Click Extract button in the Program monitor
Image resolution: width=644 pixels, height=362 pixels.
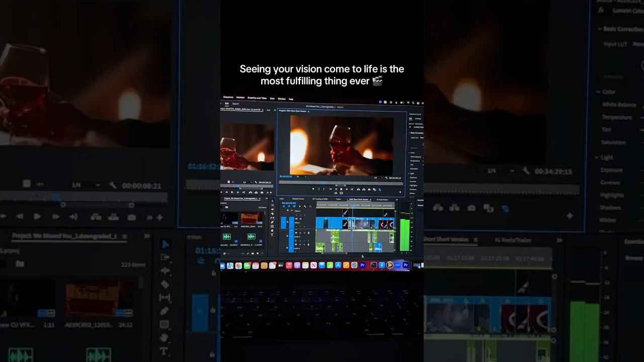click(x=364, y=190)
